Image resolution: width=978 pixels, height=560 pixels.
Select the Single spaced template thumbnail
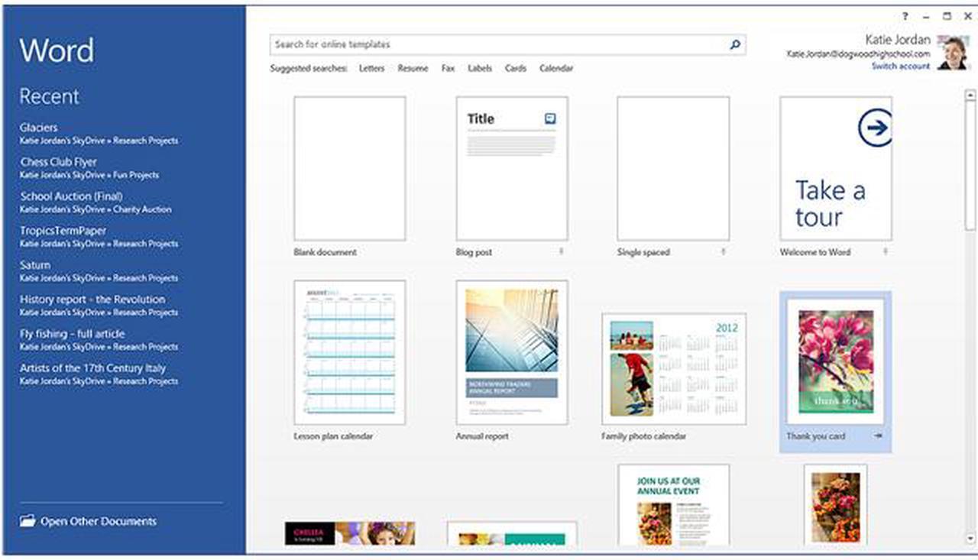point(673,168)
